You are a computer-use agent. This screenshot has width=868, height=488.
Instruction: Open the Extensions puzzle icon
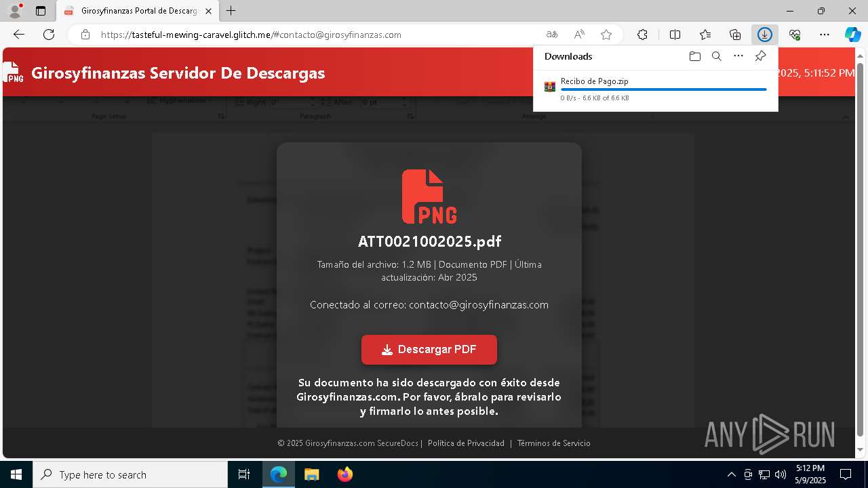[642, 35]
